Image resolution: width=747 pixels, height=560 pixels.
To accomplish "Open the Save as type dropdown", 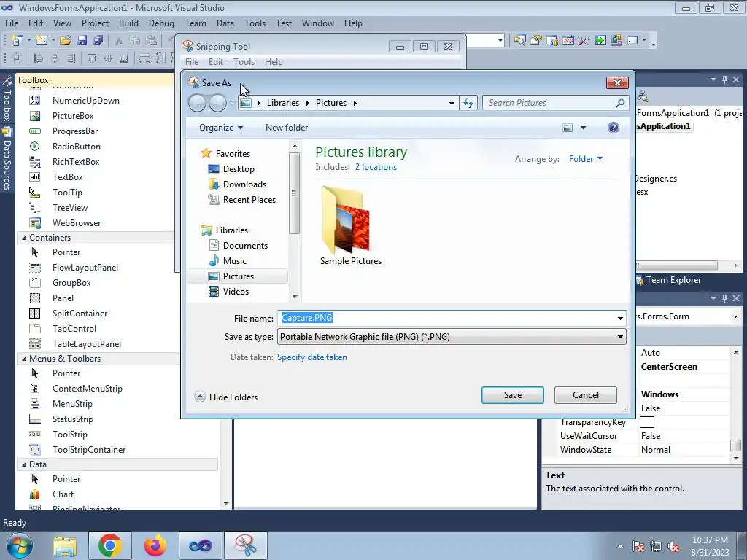I will coord(620,337).
